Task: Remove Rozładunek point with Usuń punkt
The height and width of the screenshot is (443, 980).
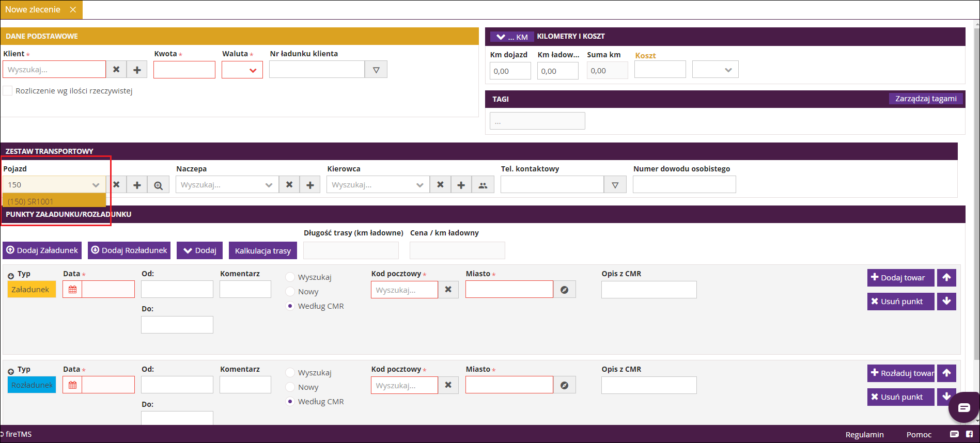Action: 900,397
